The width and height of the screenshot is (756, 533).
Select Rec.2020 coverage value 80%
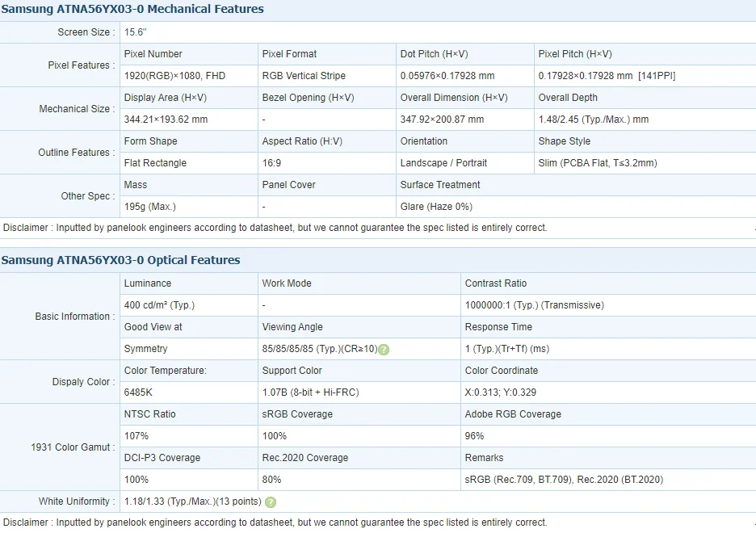coord(271,480)
